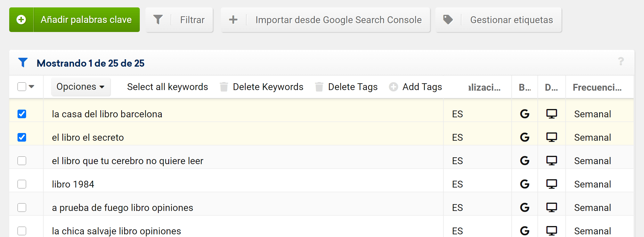Click the funnel icon on Filtrar button
This screenshot has width=644, height=237.
click(158, 20)
